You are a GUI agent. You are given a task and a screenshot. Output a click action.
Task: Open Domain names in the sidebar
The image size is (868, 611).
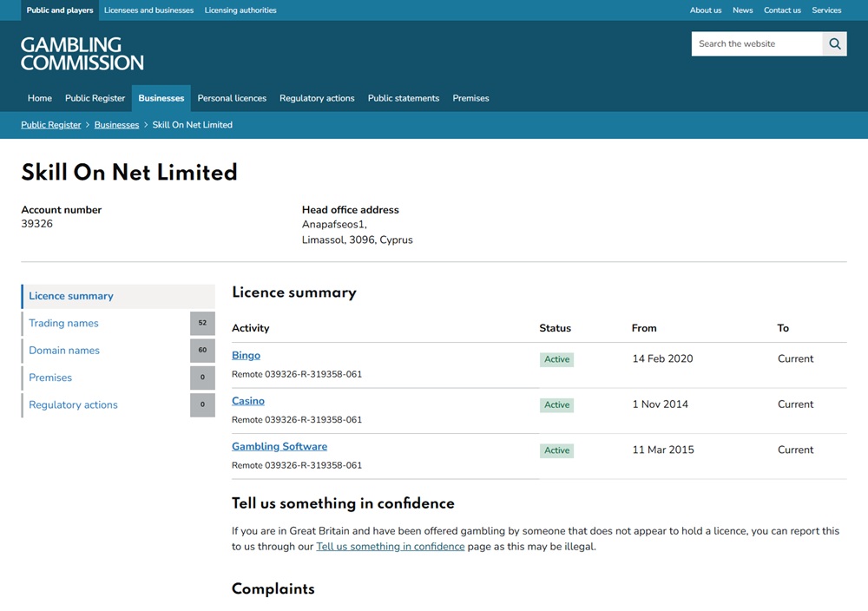[64, 351]
